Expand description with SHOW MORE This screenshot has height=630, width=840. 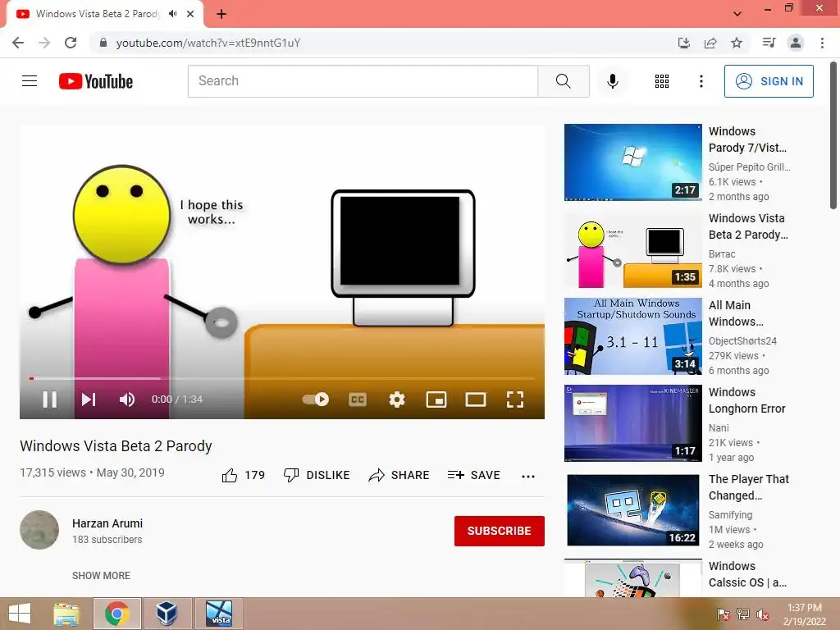[101, 575]
